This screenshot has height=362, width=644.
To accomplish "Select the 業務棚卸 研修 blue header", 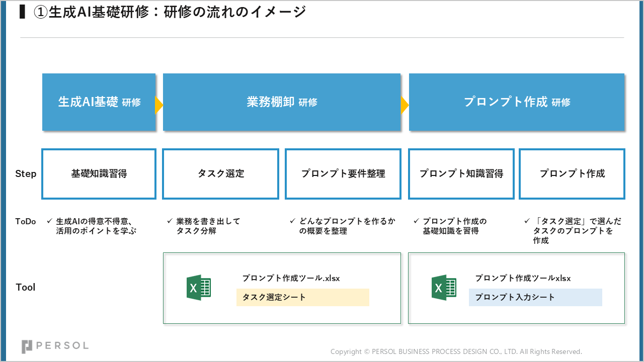I will [x=282, y=102].
